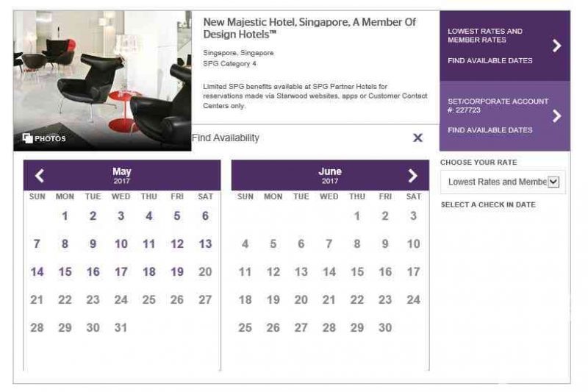Select May 14 as check-in date
The width and height of the screenshot is (588, 392).
click(37, 271)
